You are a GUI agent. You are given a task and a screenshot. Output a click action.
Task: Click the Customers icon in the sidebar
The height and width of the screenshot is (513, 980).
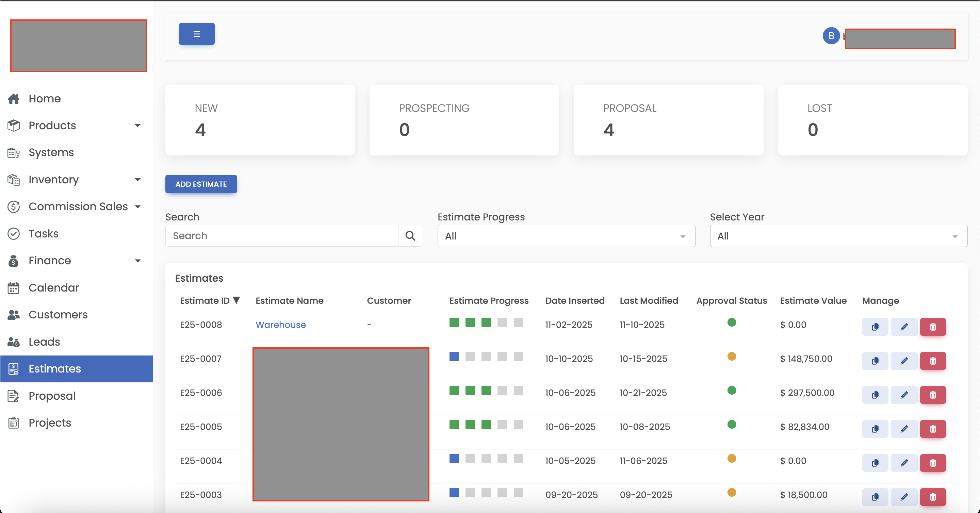click(x=14, y=314)
